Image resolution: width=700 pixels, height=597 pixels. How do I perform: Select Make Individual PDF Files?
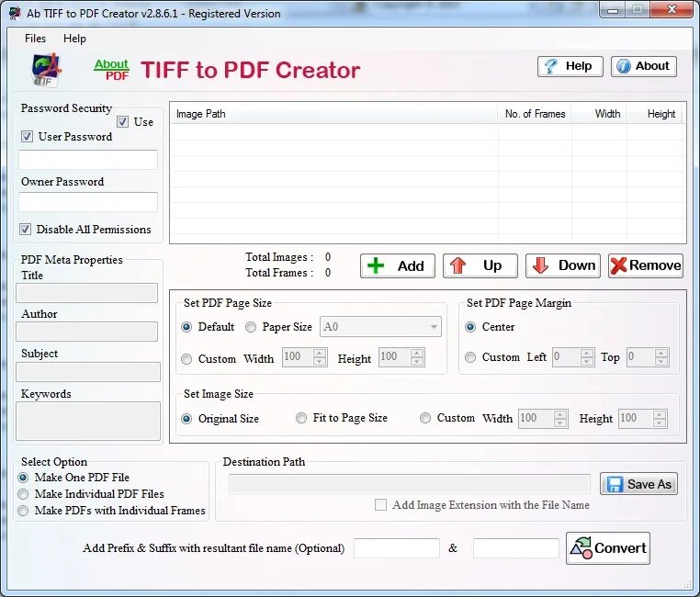(23, 494)
